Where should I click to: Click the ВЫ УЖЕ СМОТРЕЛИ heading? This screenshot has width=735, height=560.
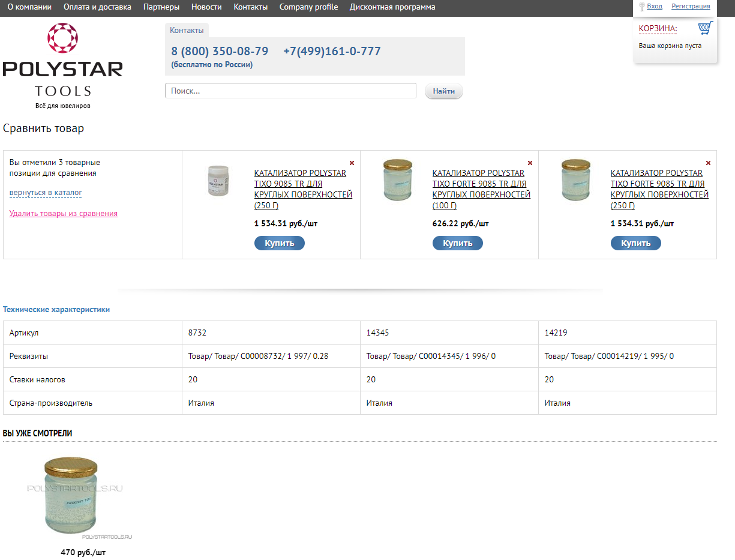click(x=37, y=433)
